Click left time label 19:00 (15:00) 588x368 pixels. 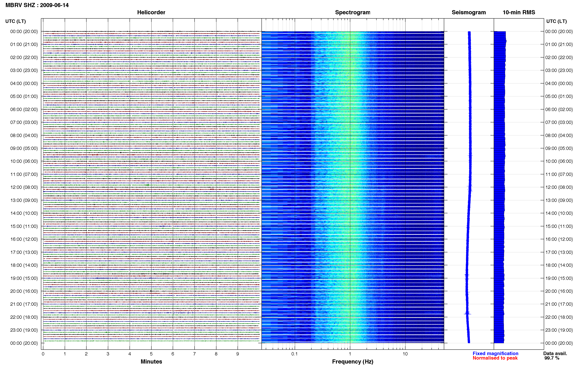point(24,278)
